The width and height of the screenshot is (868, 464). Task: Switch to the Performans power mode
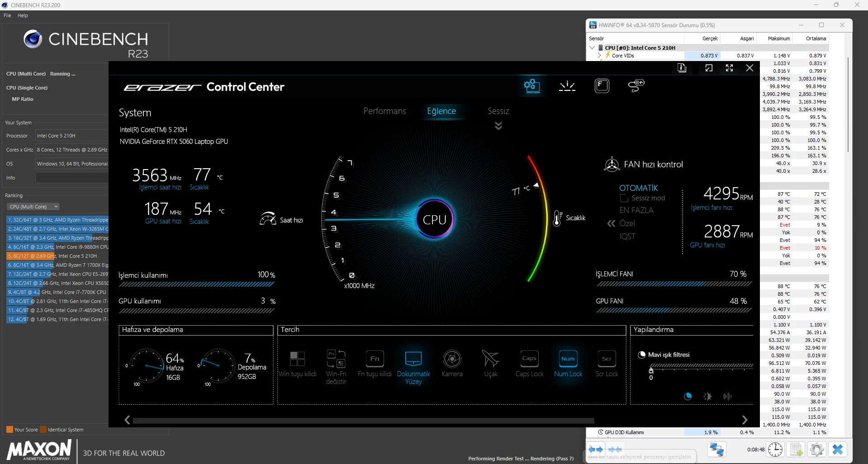click(385, 111)
